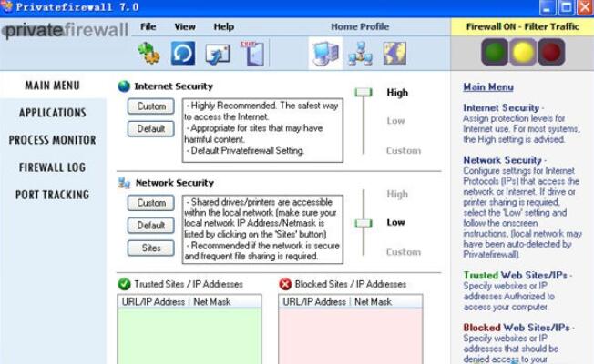This screenshot has height=364, width=594.
Task: Click Default button under Internet Security
Action: pos(151,129)
